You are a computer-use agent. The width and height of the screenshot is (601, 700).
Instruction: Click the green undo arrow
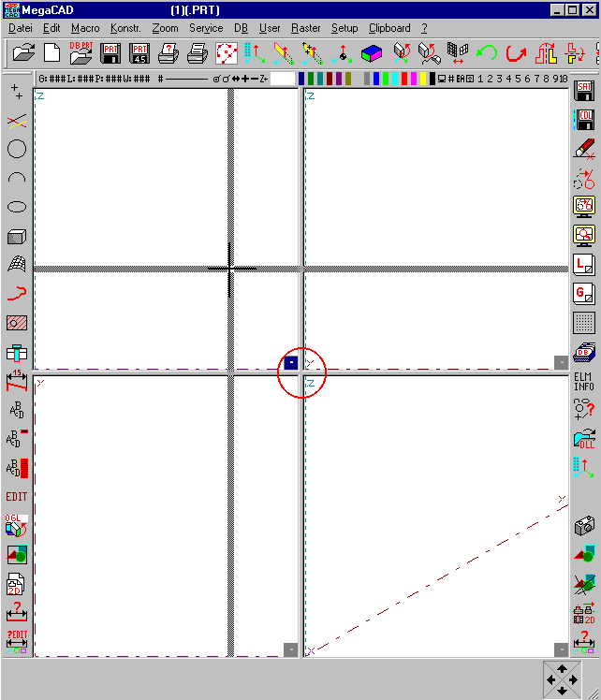click(486, 53)
